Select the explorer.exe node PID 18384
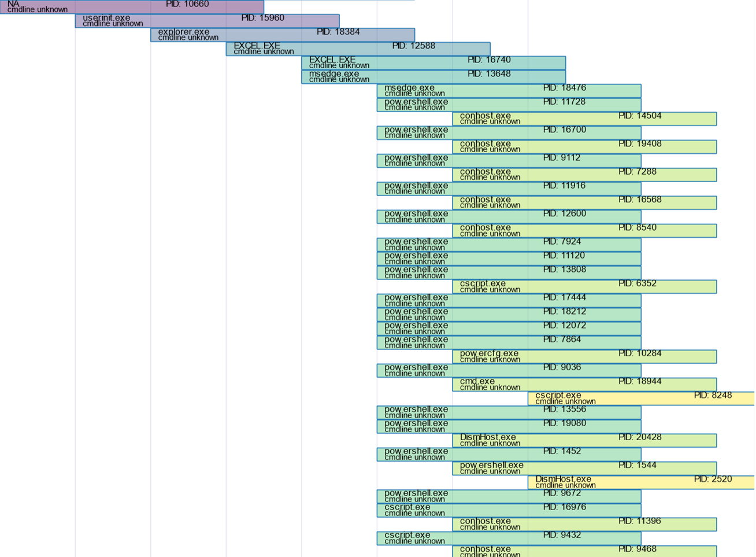 pos(283,35)
